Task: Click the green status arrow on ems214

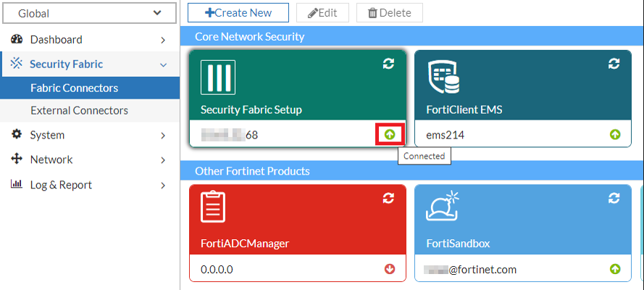Action: (615, 134)
